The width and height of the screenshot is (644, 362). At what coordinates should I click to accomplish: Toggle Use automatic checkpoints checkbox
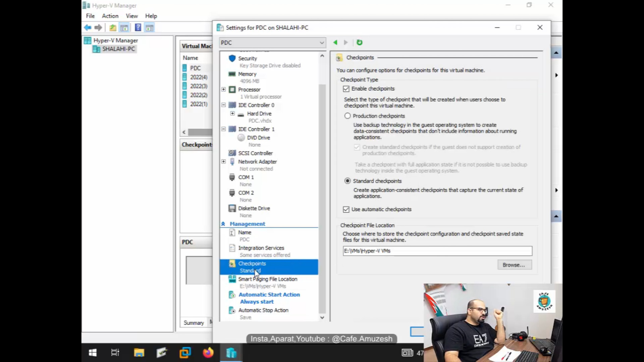(x=346, y=209)
